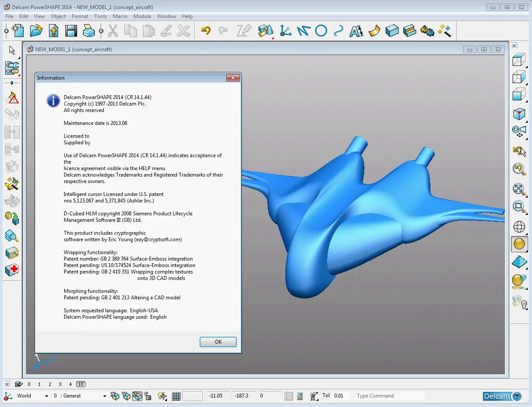The image size is (532, 407).
Task: Click the Type Command input box
Action: [x=390, y=396]
